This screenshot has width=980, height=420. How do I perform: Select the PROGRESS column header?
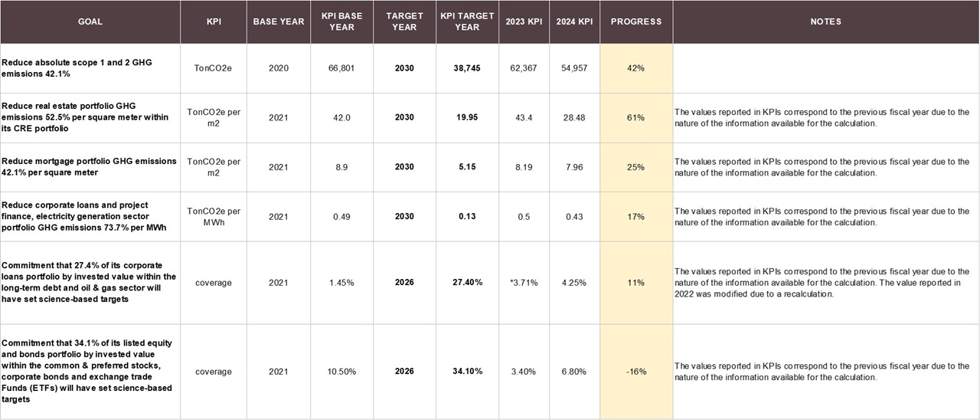pyautogui.click(x=635, y=21)
